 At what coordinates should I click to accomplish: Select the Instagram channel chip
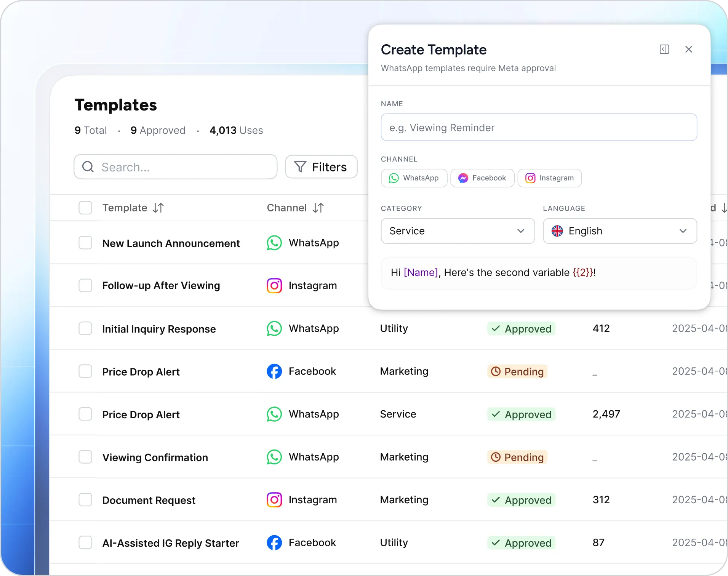tap(550, 178)
